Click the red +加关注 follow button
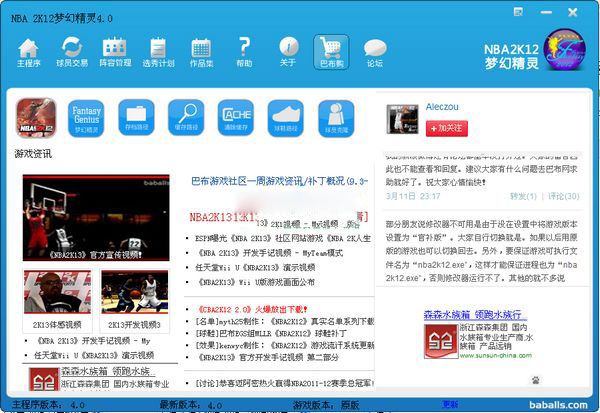This screenshot has height=413, width=600. [447, 128]
